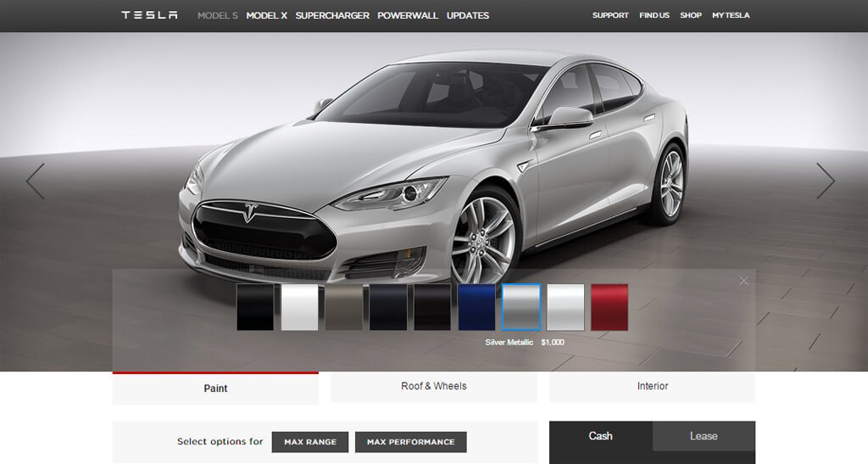Viewport: 868px width, 464px height.
Task: Open the Model X menu item
Action: [x=267, y=15]
